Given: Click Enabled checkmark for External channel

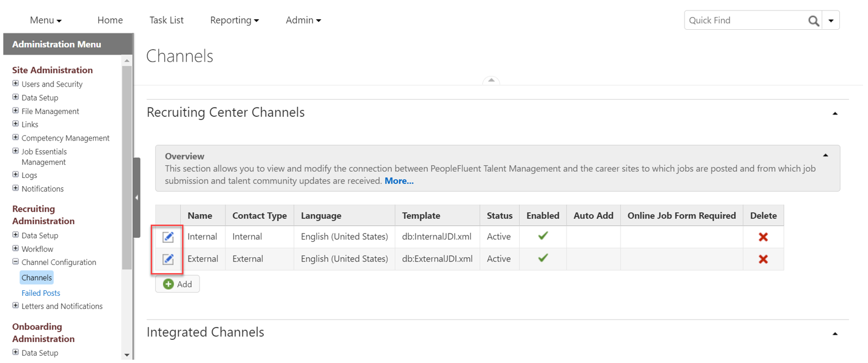Looking at the screenshot, I should tap(543, 258).
